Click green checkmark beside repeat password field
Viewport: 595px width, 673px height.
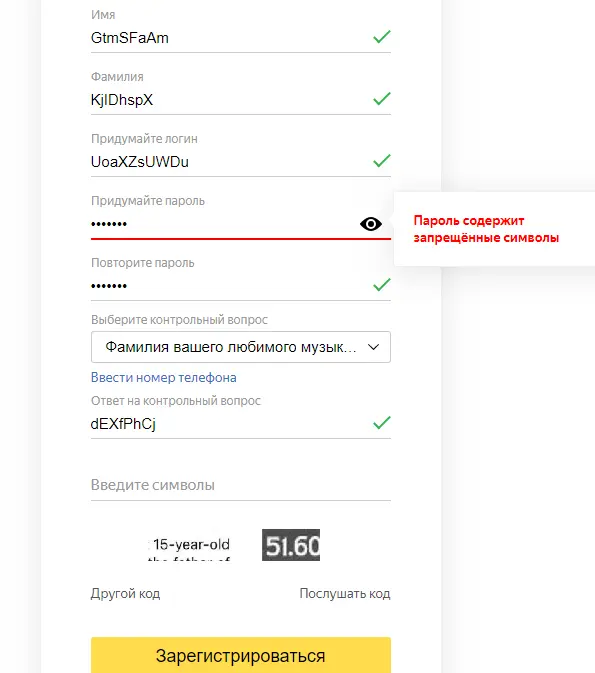coord(382,285)
